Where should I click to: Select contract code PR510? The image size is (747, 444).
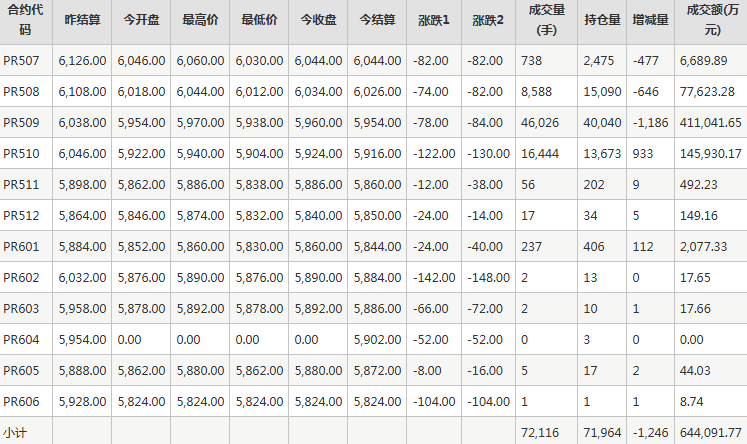pyautogui.click(x=21, y=154)
